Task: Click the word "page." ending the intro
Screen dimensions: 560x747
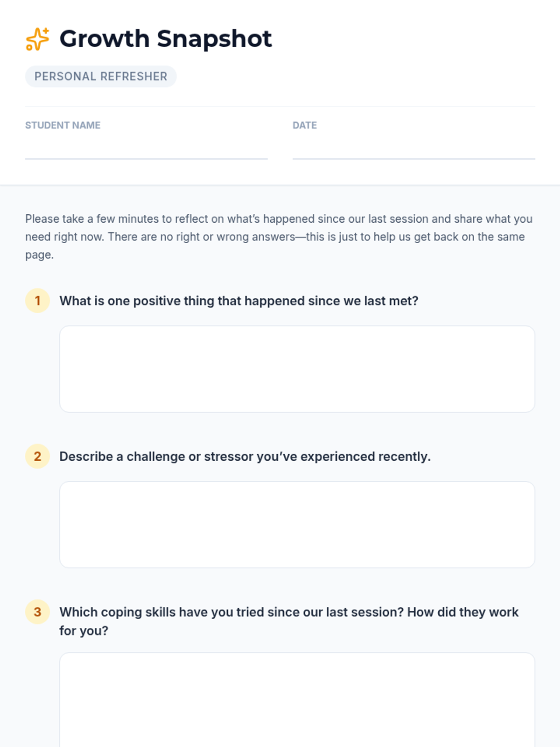Action: [x=40, y=255]
